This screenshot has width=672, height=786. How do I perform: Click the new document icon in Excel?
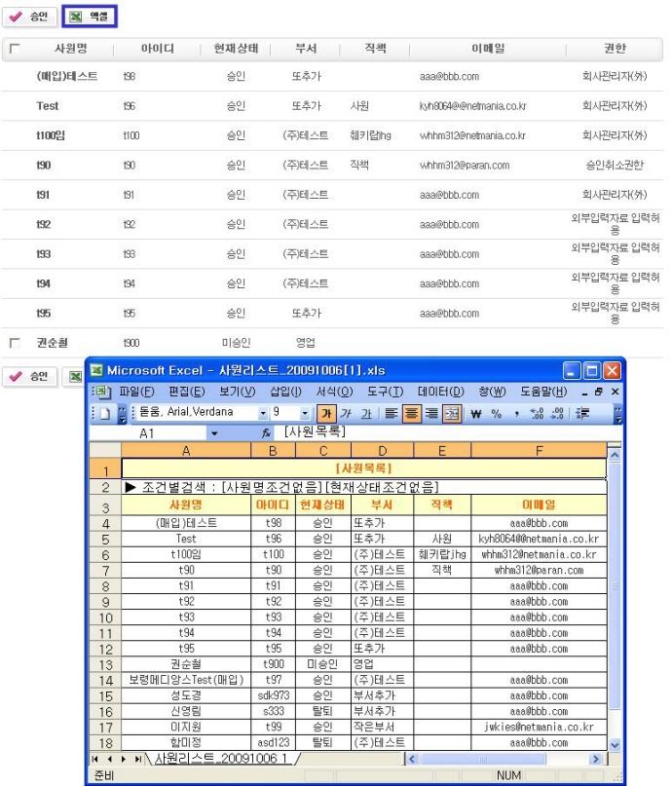(102, 413)
